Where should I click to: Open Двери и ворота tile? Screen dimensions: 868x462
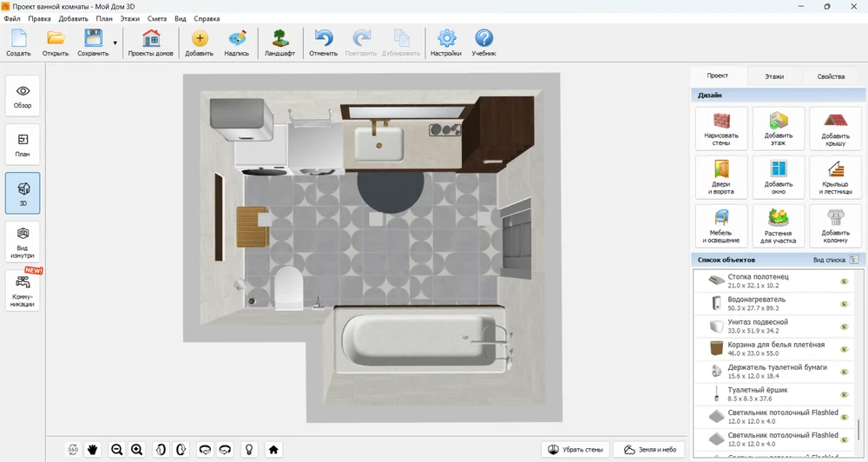(x=721, y=177)
